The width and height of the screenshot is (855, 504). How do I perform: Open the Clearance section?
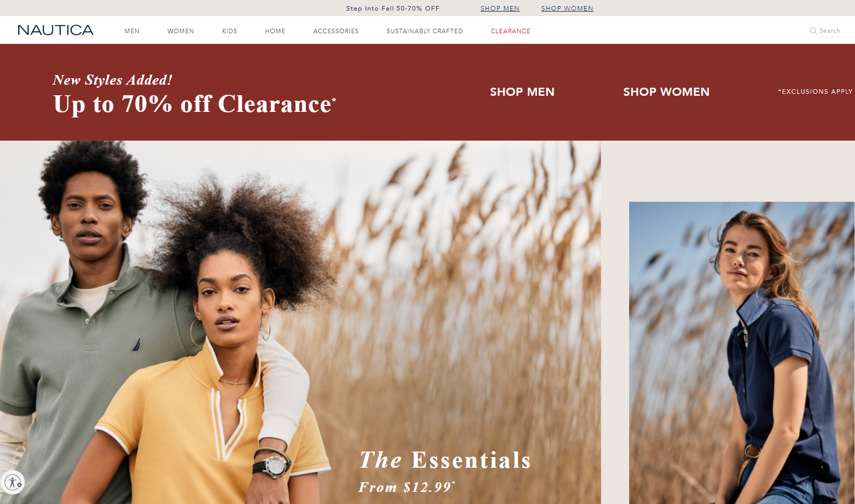tap(511, 31)
